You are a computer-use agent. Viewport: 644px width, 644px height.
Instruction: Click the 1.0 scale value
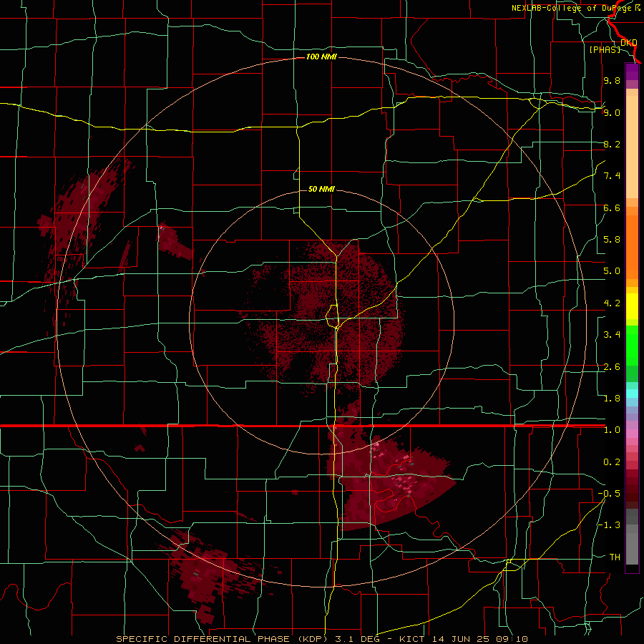coord(612,430)
